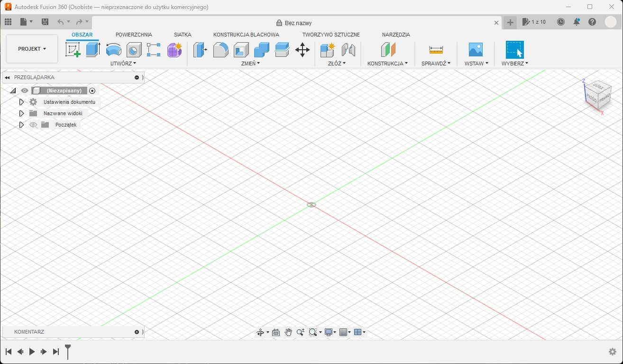The width and height of the screenshot is (623, 364).
Task: Open the WYBIERZ dropdown menu
Action: click(515, 63)
